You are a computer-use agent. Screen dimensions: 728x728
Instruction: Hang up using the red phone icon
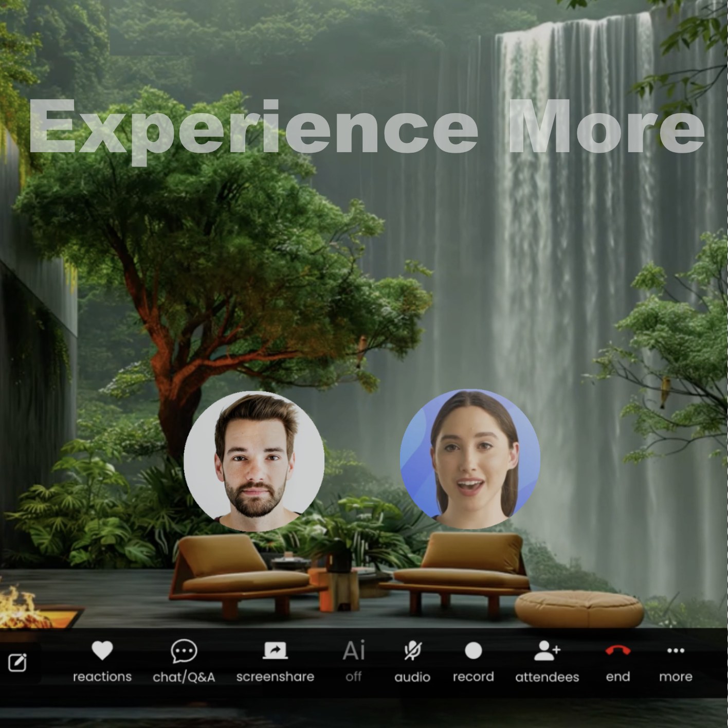point(617,651)
